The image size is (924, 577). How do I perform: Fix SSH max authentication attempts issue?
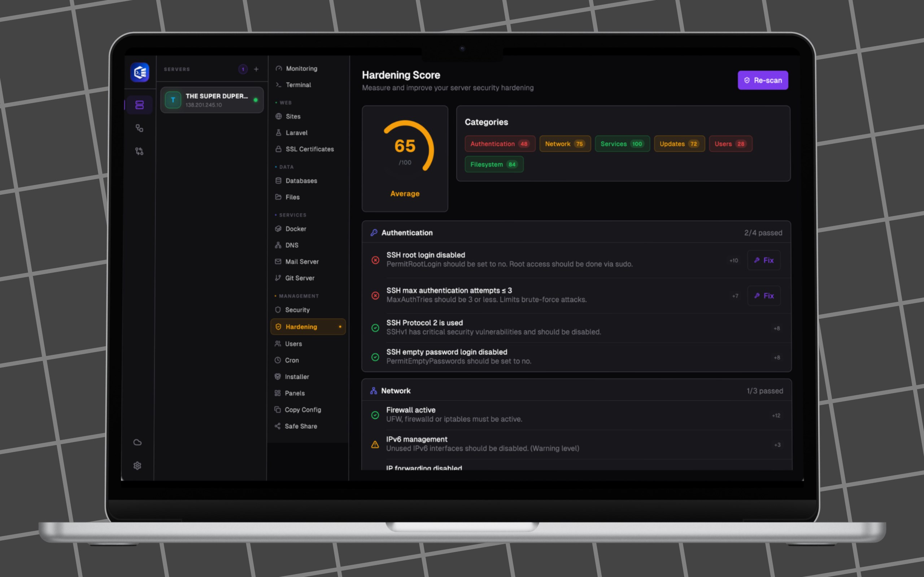pos(764,296)
